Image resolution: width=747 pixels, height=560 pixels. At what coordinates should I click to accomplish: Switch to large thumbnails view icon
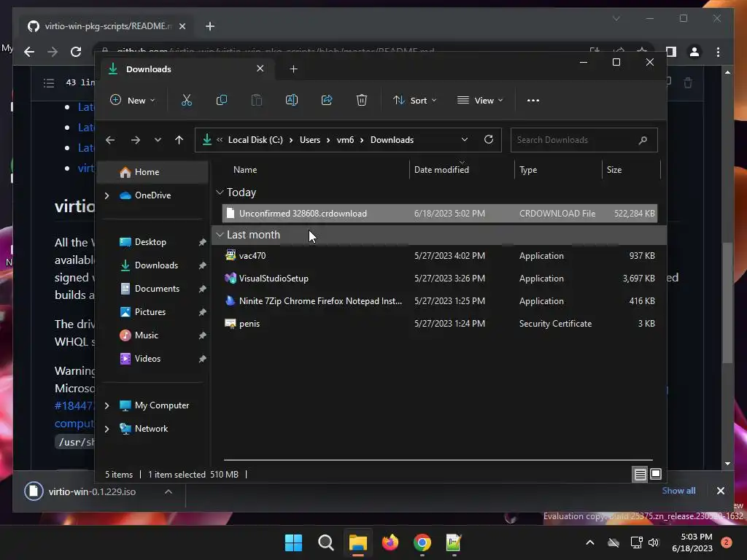click(x=656, y=474)
